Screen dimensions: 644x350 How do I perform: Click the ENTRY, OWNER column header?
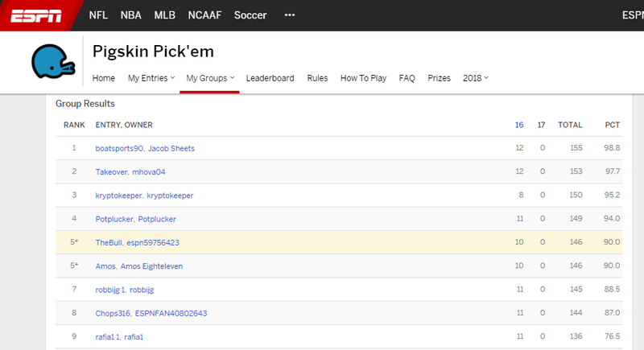click(x=124, y=125)
